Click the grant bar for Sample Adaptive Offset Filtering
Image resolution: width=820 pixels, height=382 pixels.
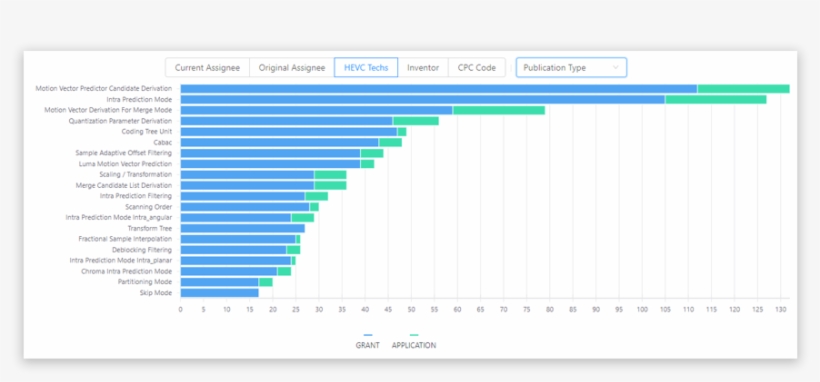click(x=270, y=153)
